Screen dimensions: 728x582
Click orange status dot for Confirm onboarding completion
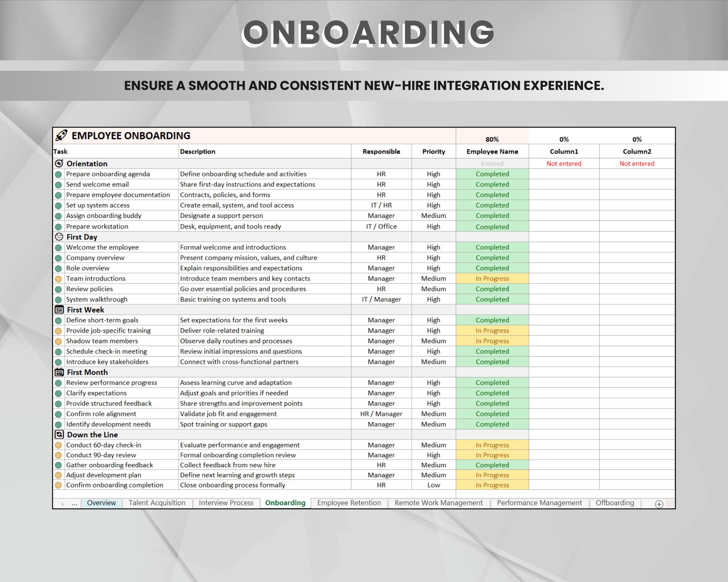[58, 485]
